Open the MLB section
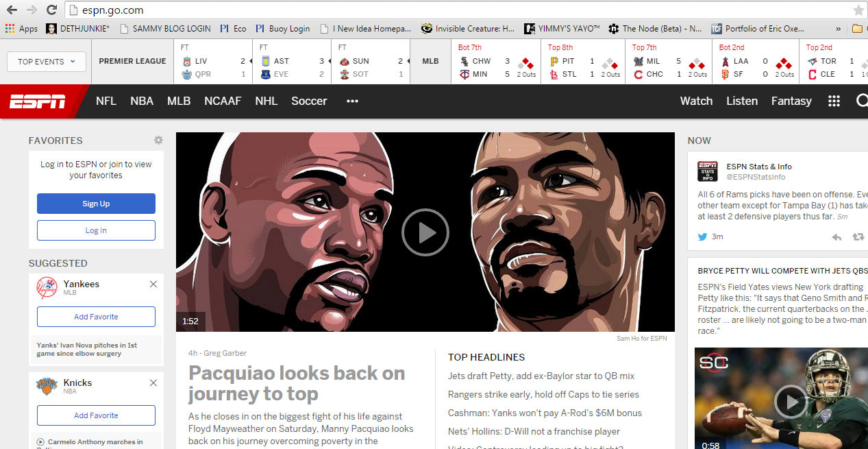This screenshot has height=449, width=868. point(179,101)
